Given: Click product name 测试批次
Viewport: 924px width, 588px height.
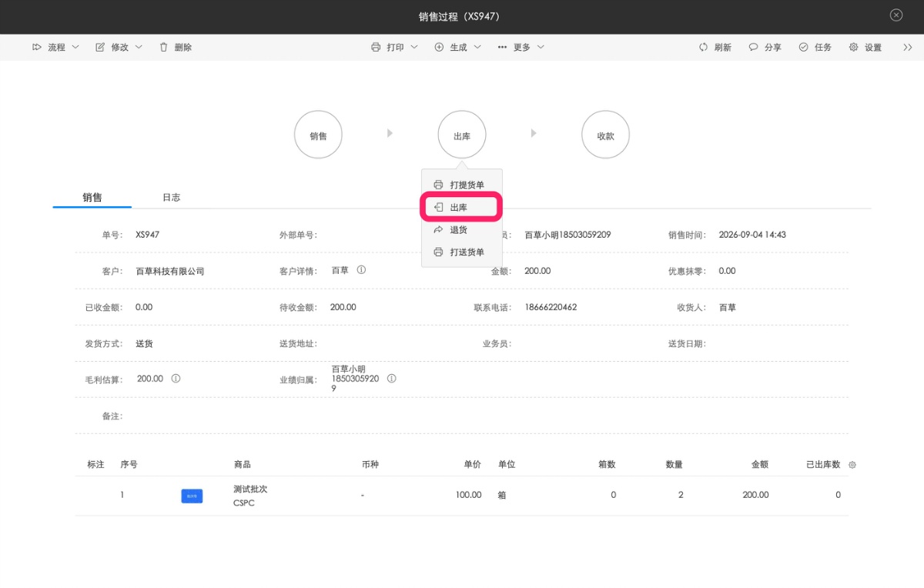Looking at the screenshot, I should (x=250, y=489).
